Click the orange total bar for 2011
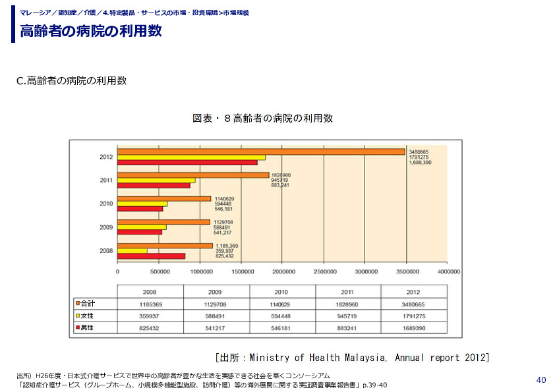Viewport: 555px width, 392px height. click(193, 175)
